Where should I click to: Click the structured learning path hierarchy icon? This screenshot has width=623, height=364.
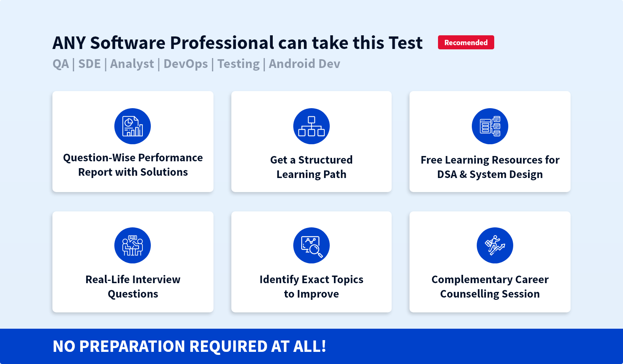pos(311,126)
